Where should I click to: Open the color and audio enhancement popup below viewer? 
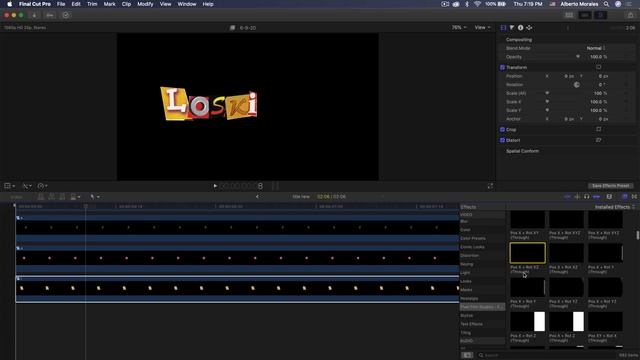[x=27, y=186]
